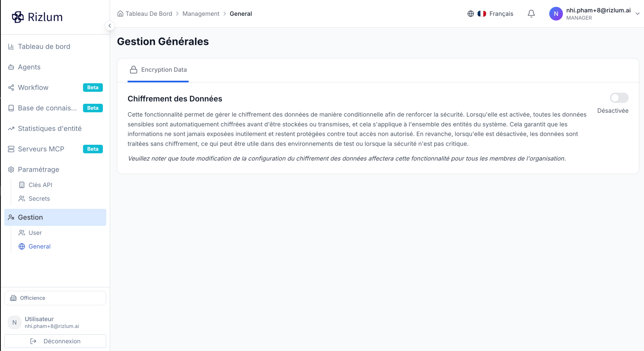Viewport: 644px width, 351px height.
Task: Open the Clés API submenu item
Action: (x=41, y=185)
